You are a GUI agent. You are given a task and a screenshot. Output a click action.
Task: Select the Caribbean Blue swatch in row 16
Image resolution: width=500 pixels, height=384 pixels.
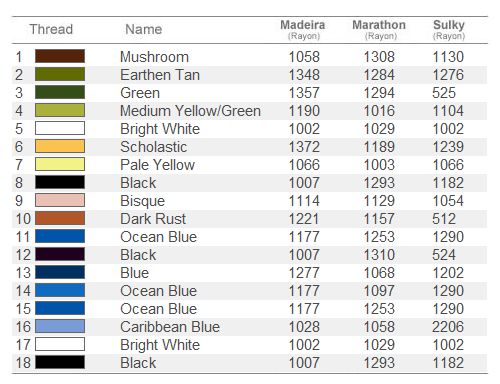(60, 326)
